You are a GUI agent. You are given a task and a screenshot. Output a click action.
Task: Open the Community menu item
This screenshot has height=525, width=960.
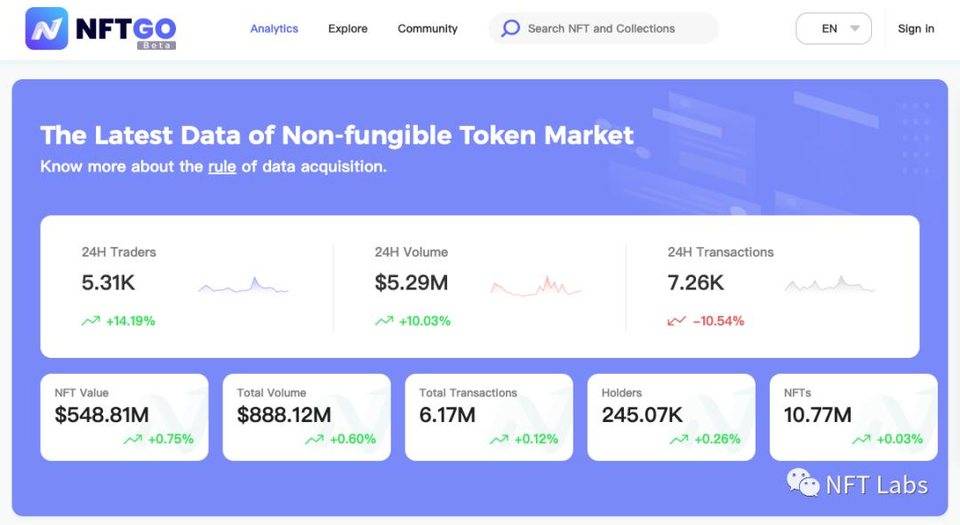(x=428, y=29)
